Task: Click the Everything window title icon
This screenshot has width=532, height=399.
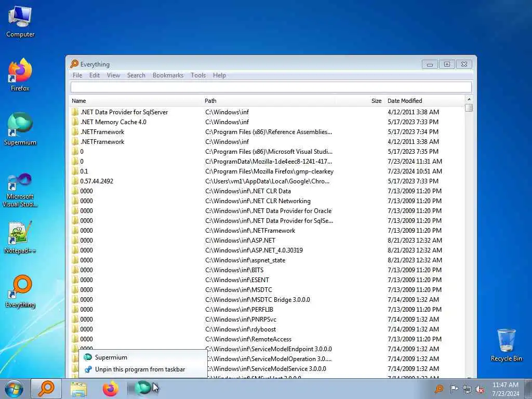Action: (74, 64)
